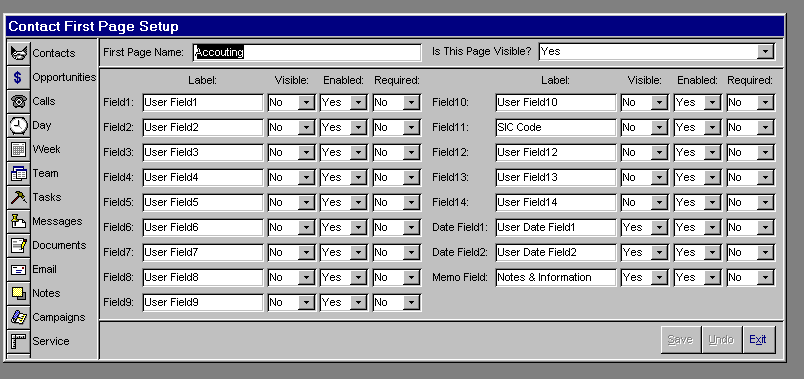Select the Tasks hammer icon

pos(18,198)
